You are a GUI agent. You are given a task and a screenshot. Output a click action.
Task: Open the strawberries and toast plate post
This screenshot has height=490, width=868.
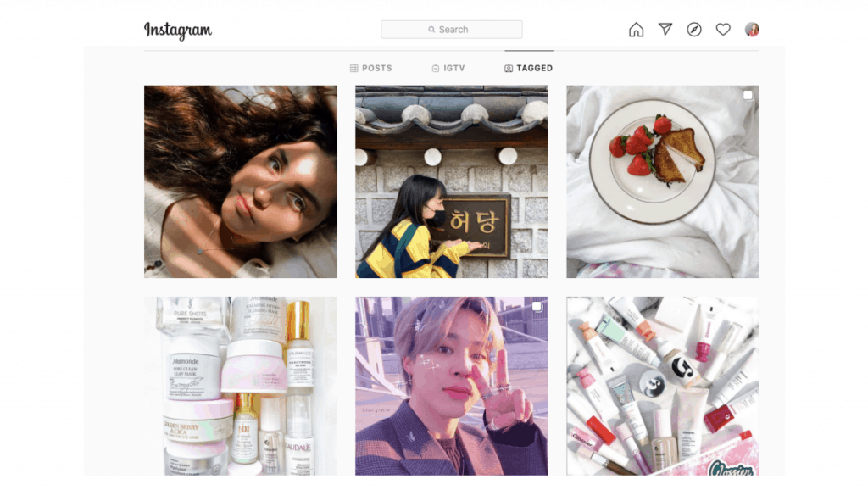pos(663,181)
